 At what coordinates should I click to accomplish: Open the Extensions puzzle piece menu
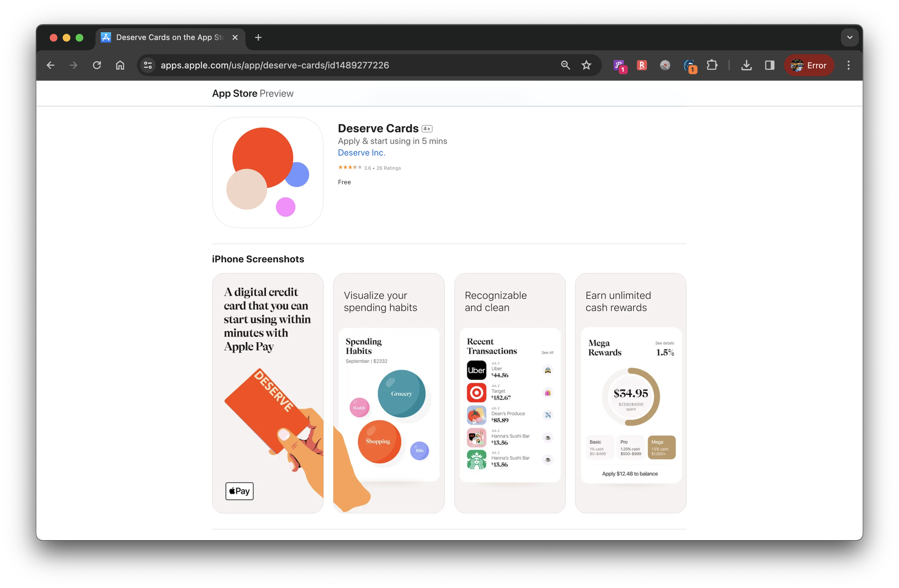712,65
